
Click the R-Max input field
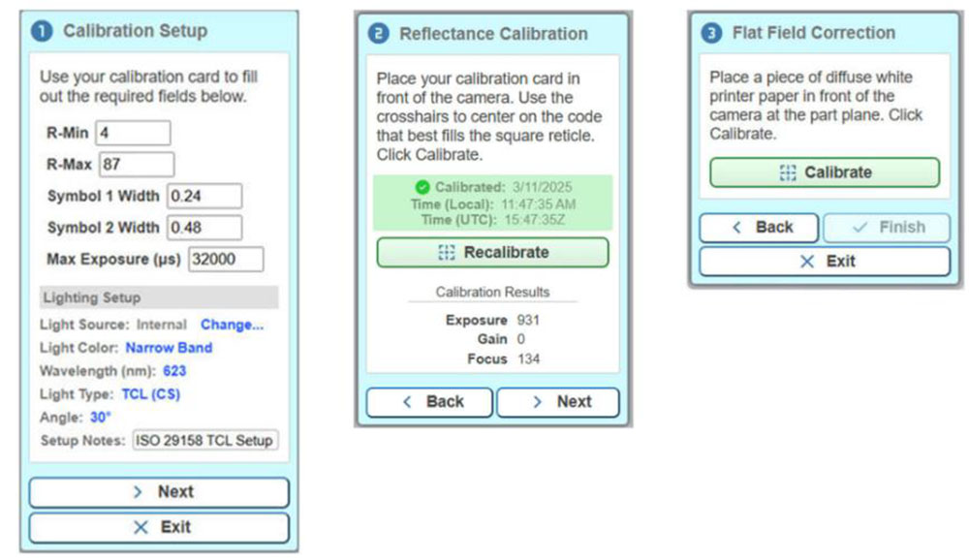click(x=137, y=164)
